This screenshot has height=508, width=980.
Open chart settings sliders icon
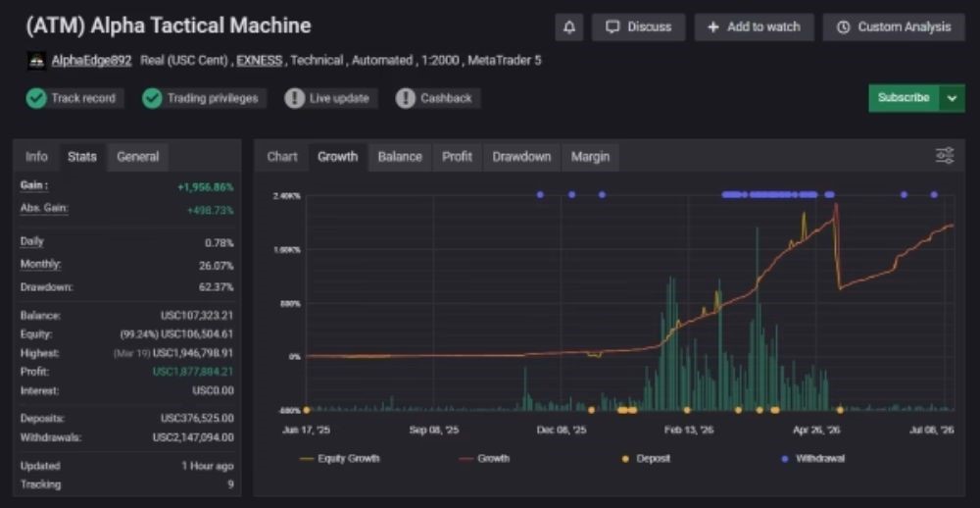[945, 156]
